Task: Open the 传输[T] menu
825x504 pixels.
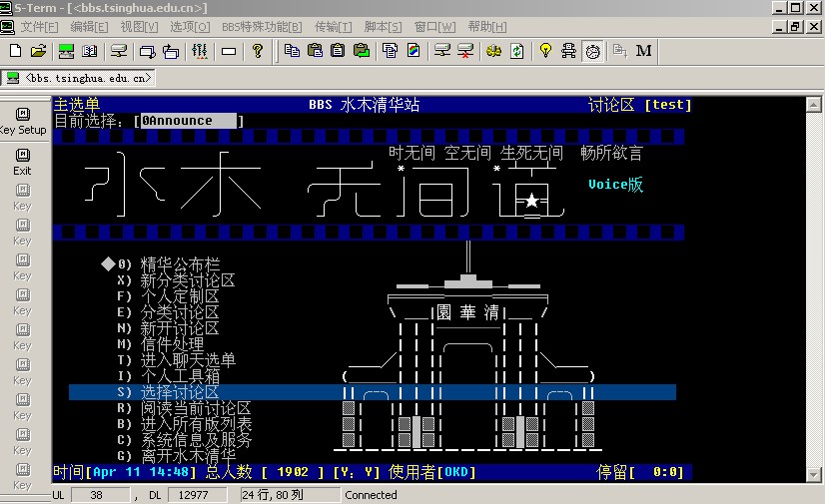Action: point(333,27)
